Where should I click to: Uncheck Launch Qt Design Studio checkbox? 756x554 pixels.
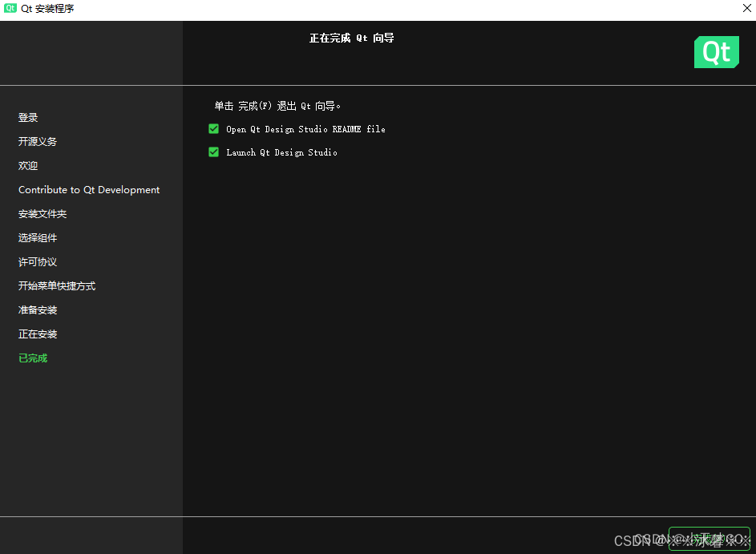coord(213,152)
